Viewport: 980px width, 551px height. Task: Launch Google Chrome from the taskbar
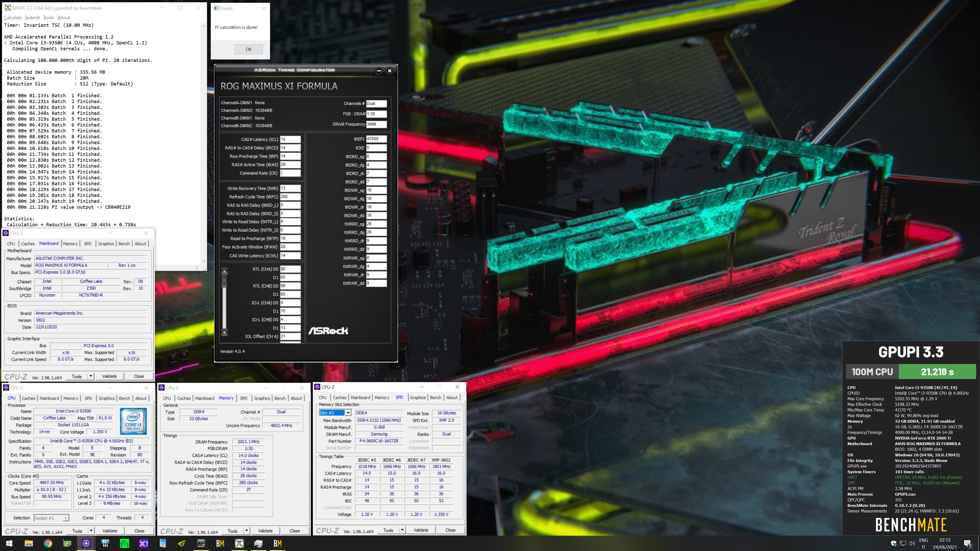(48, 543)
